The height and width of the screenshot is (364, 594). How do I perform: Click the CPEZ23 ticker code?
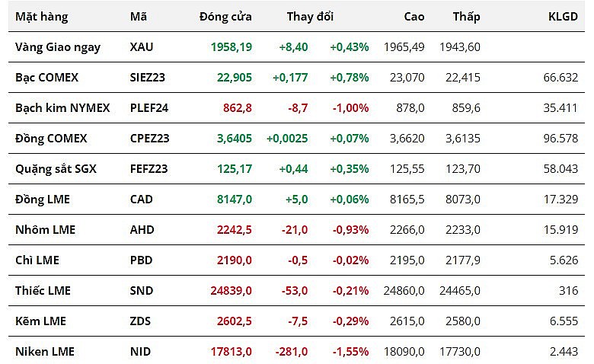coord(149,139)
